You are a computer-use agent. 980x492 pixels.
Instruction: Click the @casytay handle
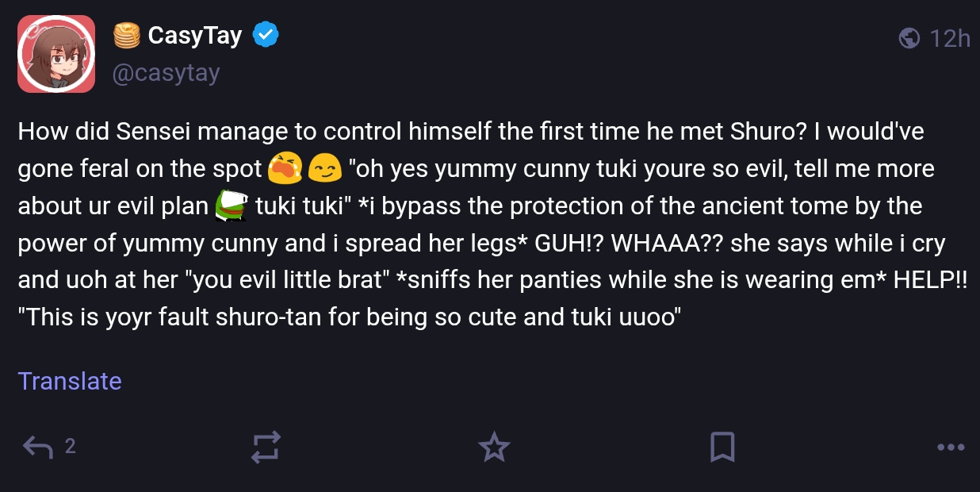pyautogui.click(x=166, y=73)
